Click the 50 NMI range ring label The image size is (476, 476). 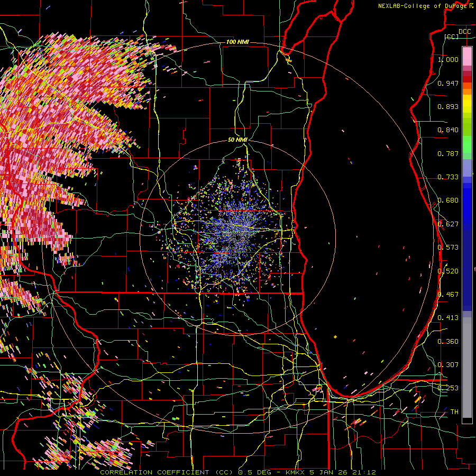coord(237,140)
